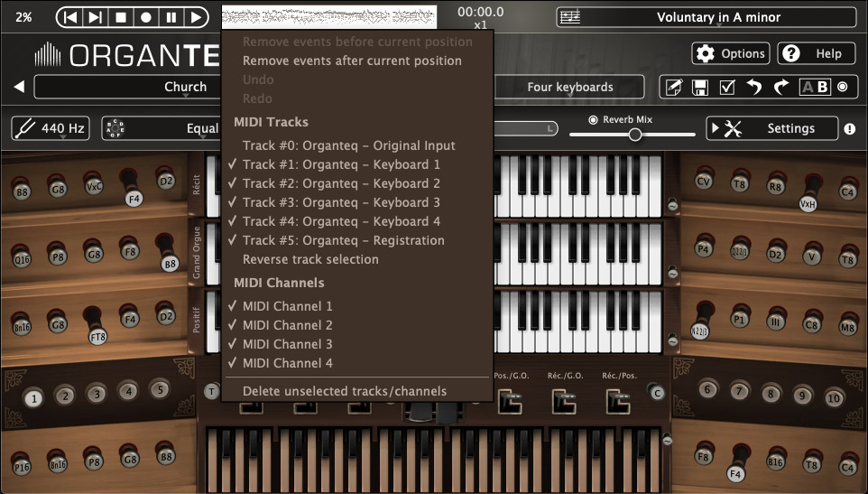
Task: Uncheck Track #1 Keyboard 1
Action: click(342, 164)
